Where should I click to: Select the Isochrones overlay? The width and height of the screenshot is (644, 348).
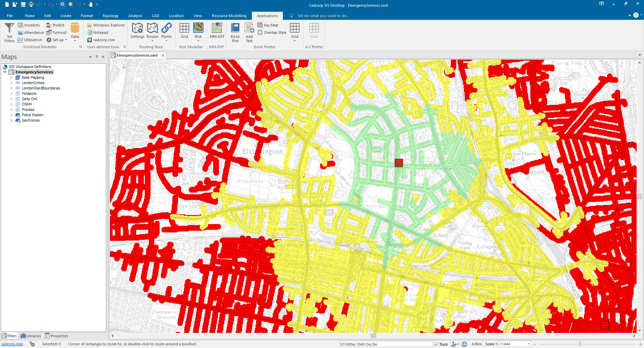pos(31,120)
